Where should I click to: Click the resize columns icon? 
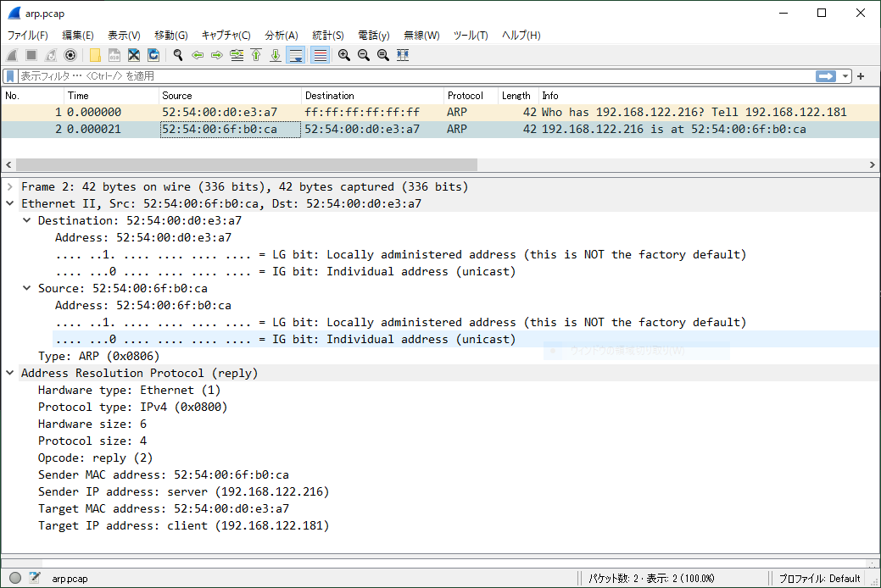pos(403,55)
